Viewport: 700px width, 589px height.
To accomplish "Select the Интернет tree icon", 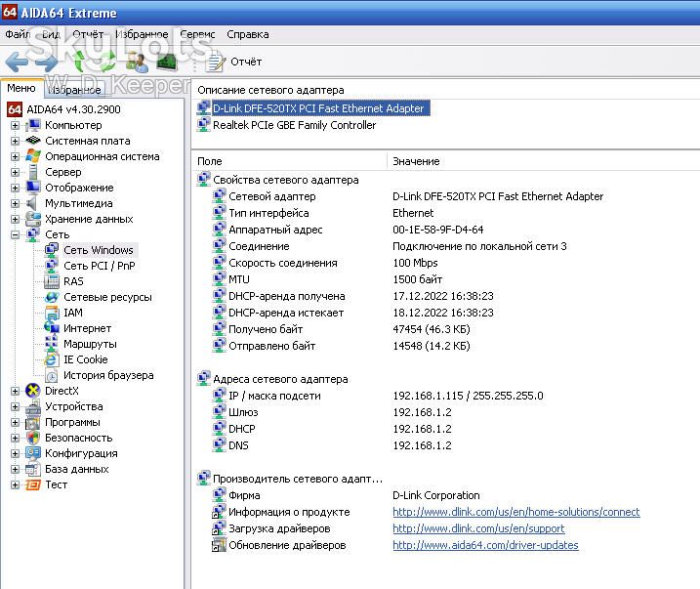I will pos(52,328).
